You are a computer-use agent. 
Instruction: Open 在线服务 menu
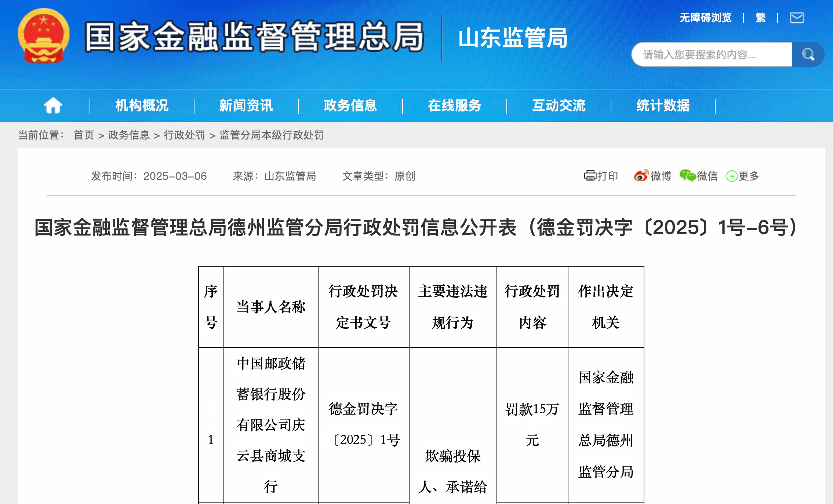click(x=455, y=106)
